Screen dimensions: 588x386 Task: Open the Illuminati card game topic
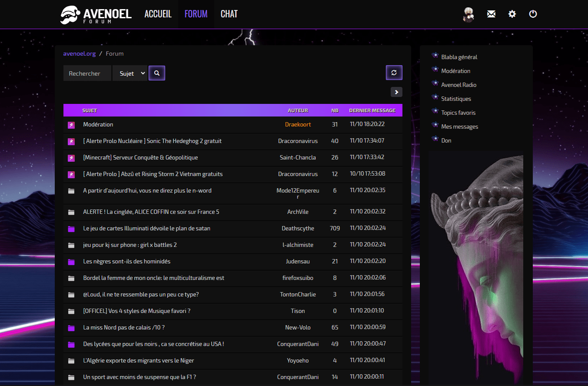(146, 228)
